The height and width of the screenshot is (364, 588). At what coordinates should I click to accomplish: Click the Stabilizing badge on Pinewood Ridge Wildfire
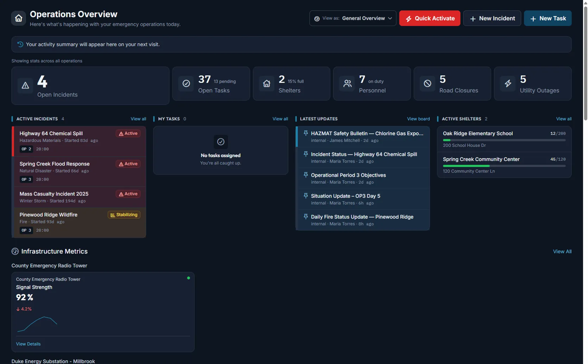pyautogui.click(x=124, y=215)
